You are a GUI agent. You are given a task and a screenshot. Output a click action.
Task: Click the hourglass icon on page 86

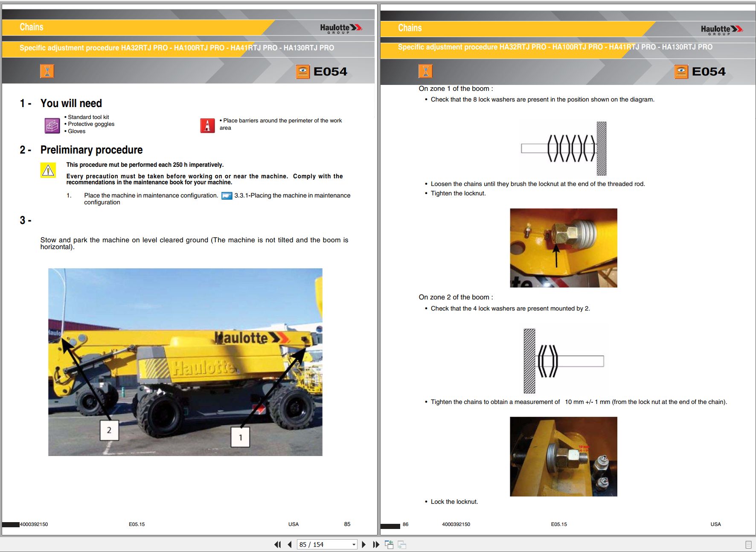coord(425,71)
